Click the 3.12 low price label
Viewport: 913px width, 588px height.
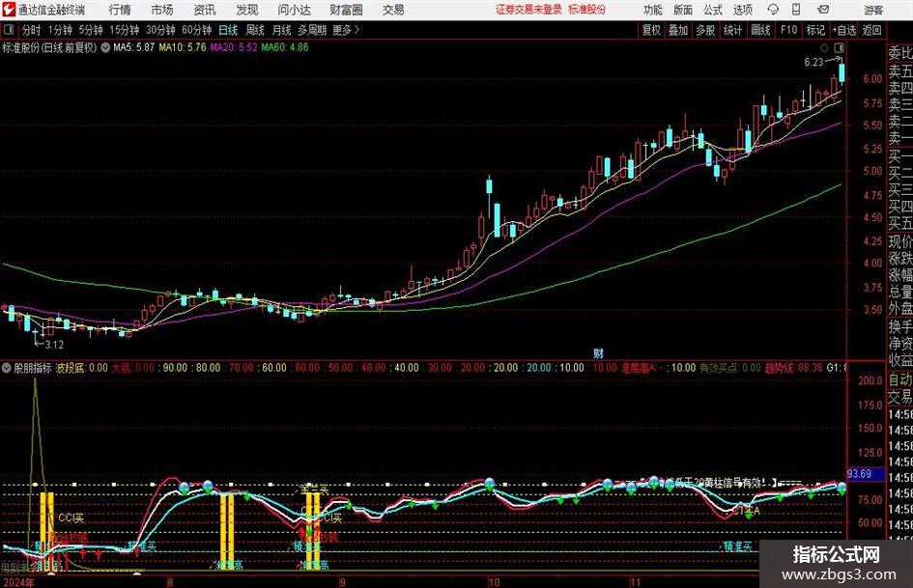pyautogui.click(x=54, y=345)
